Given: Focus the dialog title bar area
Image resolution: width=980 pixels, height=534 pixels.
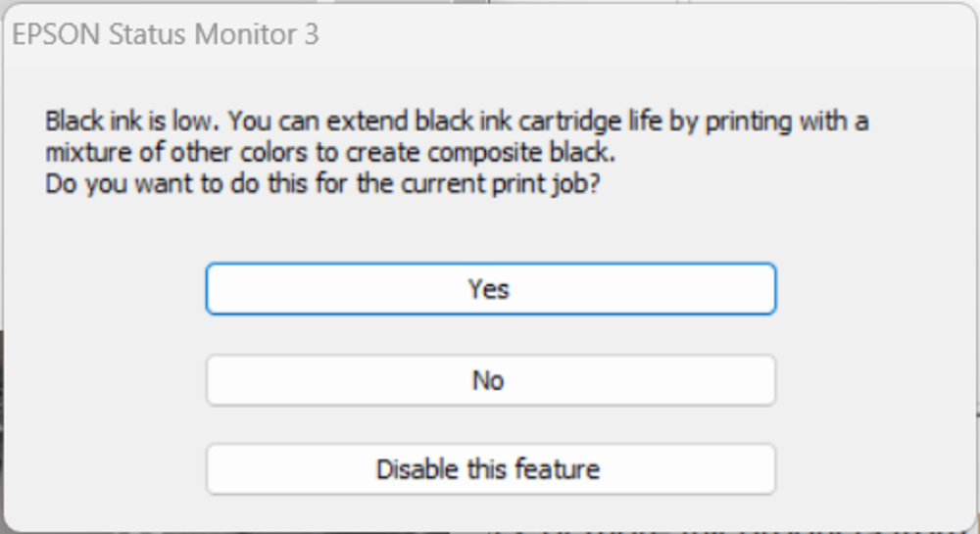Looking at the screenshot, I should [588, 36].
